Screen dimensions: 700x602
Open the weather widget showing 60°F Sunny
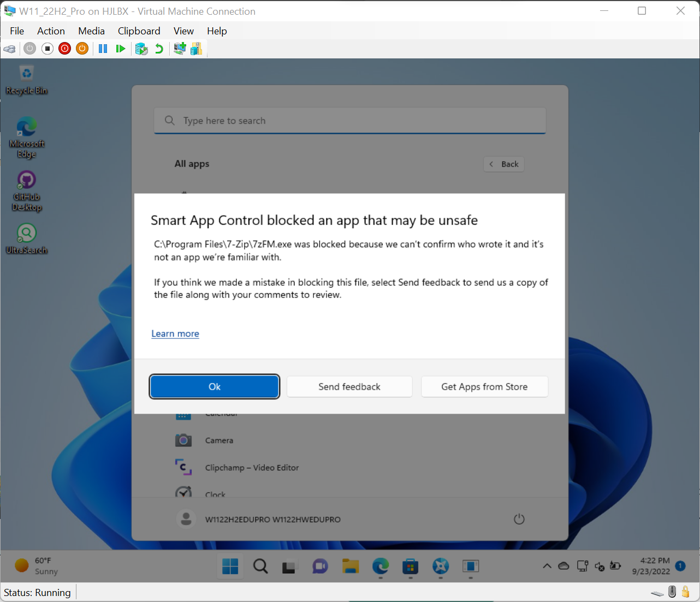click(37, 566)
